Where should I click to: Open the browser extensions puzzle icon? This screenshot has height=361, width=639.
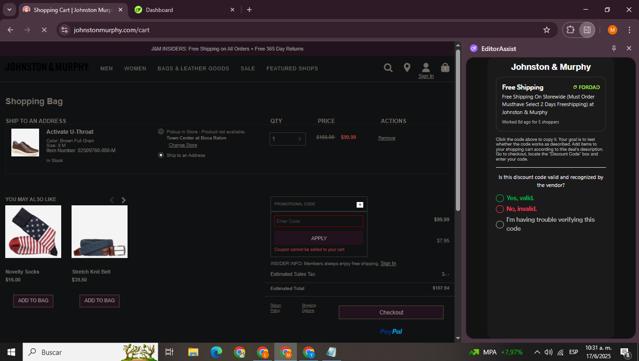tap(570, 30)
